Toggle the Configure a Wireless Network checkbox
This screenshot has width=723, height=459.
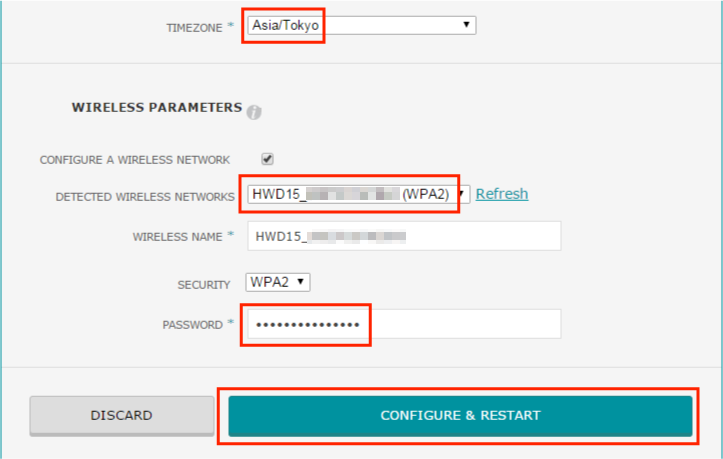point(267,159)
